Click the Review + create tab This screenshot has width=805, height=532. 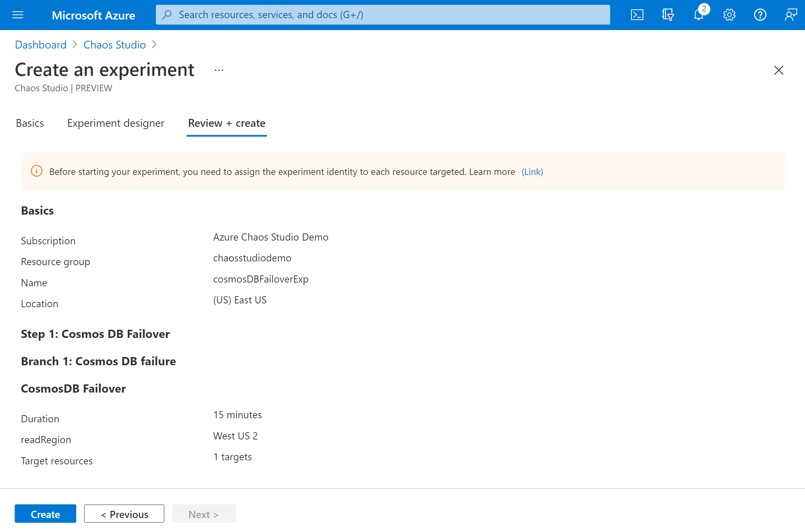click(x=227, y=123)
